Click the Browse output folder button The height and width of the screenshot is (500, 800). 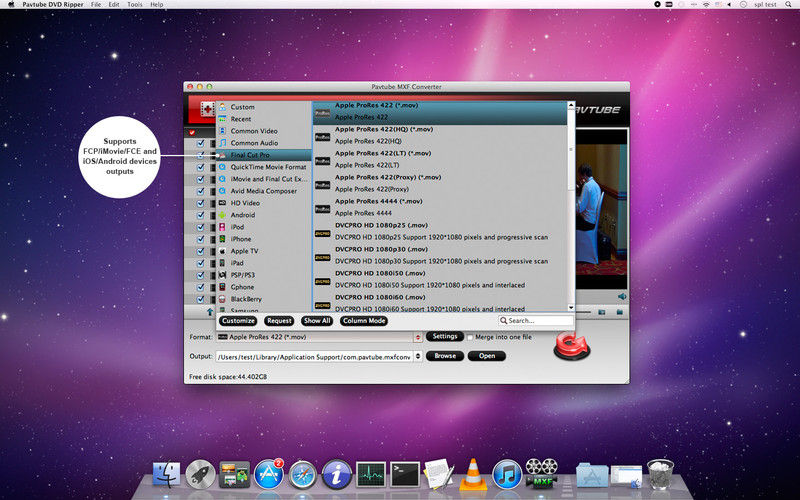tap(445, 356)
